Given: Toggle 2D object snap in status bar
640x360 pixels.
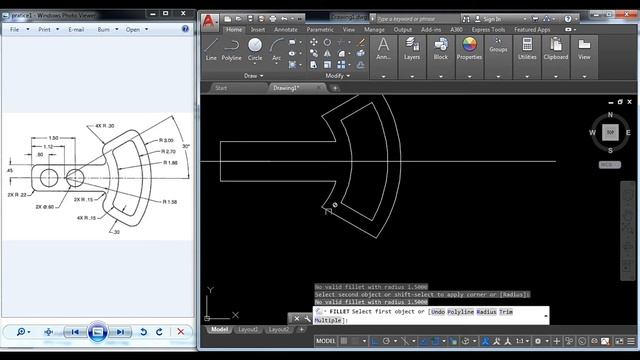Looking at the screenshot, I should click(436, 341).
